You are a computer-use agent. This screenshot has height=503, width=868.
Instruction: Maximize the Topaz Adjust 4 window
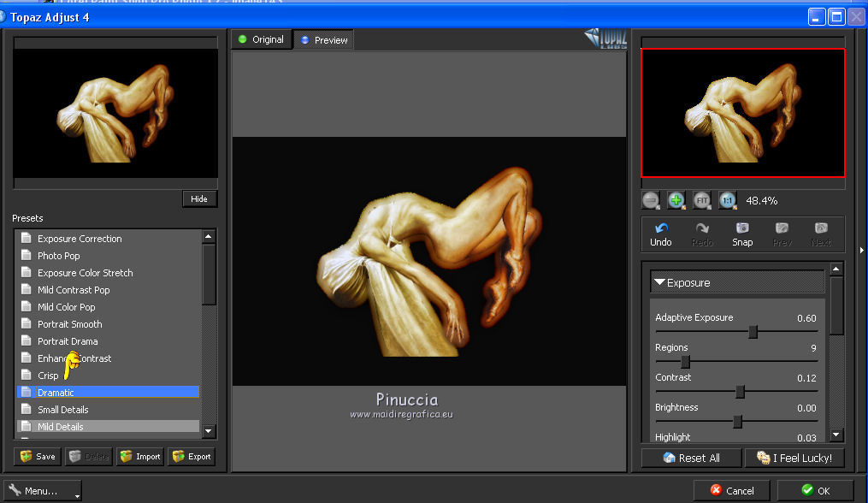pos(836,16)
